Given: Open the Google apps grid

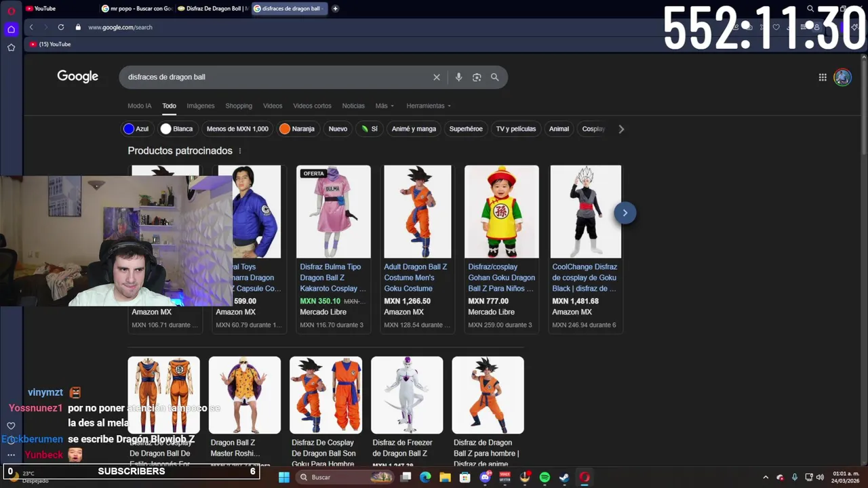Looking at the screenshot, I should pos(823,77).
